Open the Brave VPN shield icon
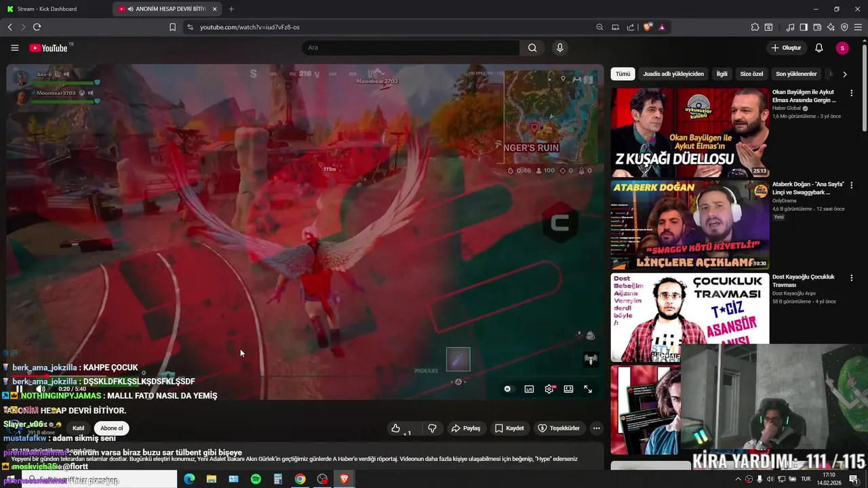The width and height of the screenshot is (868, 488). point(844,27)
